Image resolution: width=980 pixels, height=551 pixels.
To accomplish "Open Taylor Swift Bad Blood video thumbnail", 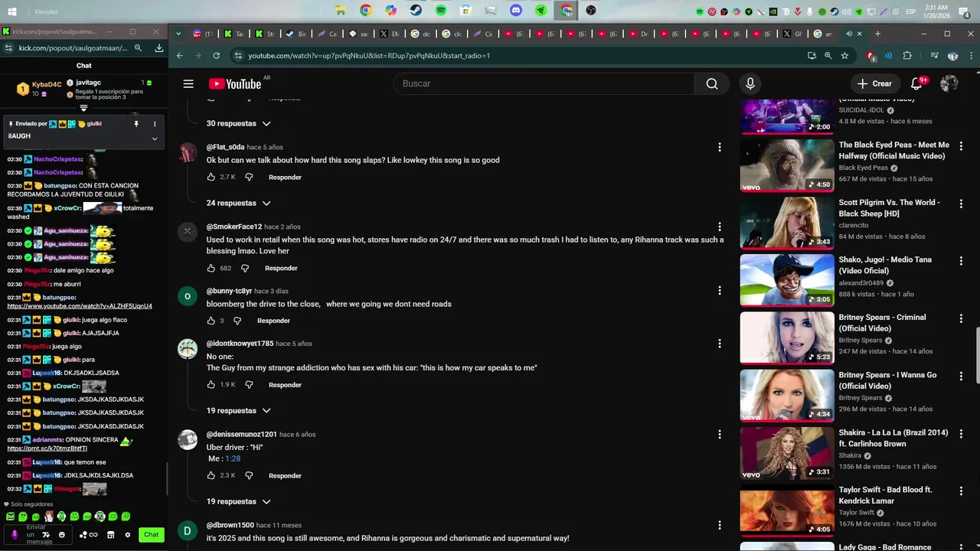I will click(787, 510).
